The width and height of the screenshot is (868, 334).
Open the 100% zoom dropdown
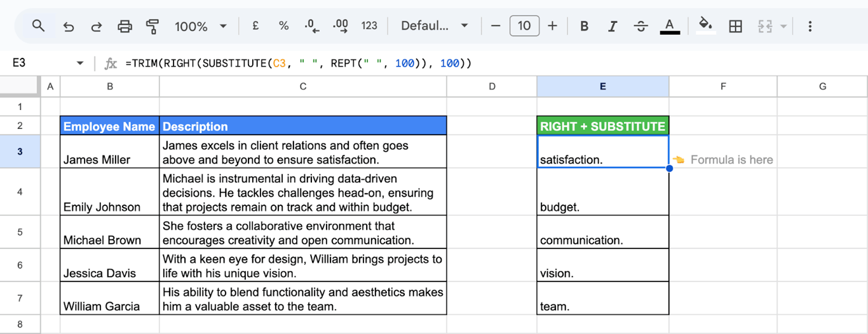point(201,26)
